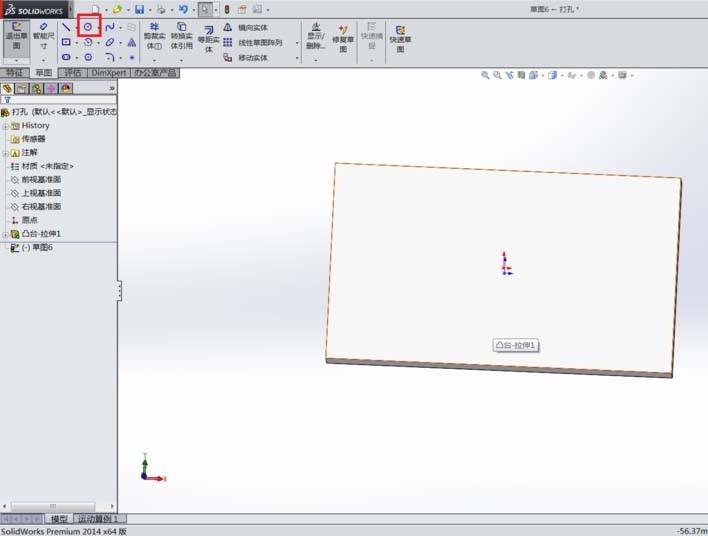The image size is (708, 536).
Task: Click the Rebuild traffic light icon
Action: click(x=227, y=9)
